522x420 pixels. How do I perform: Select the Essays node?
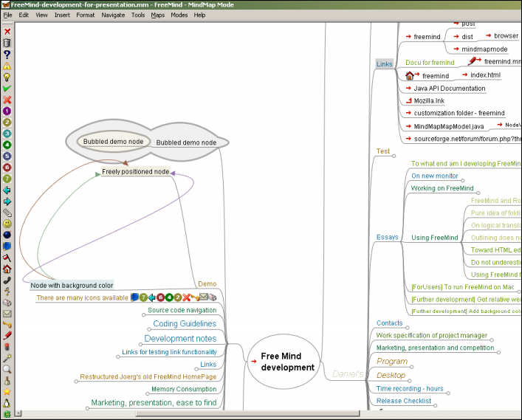[387, 237]
